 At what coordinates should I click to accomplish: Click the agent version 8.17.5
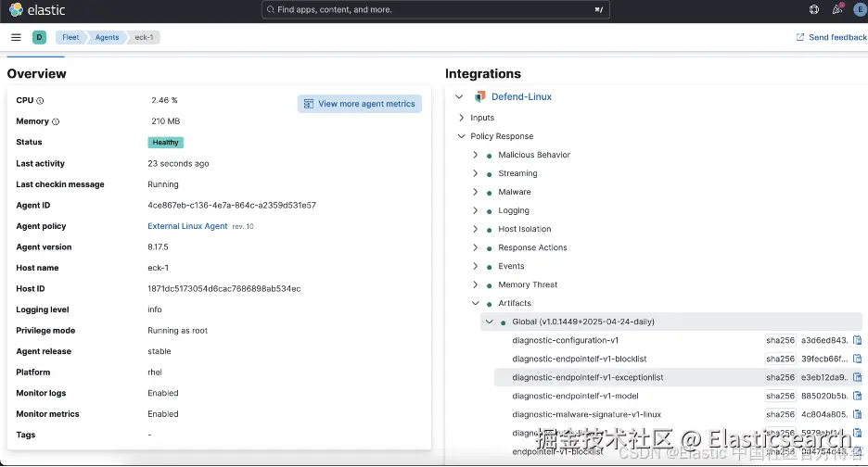158,246
